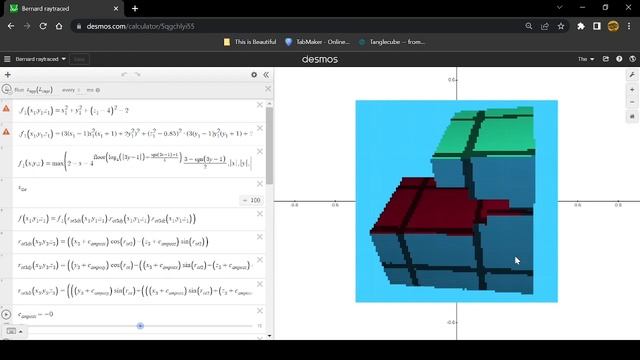Zoom out on the graph
This screenshot has height=360, width=640.
pos(632,102)
